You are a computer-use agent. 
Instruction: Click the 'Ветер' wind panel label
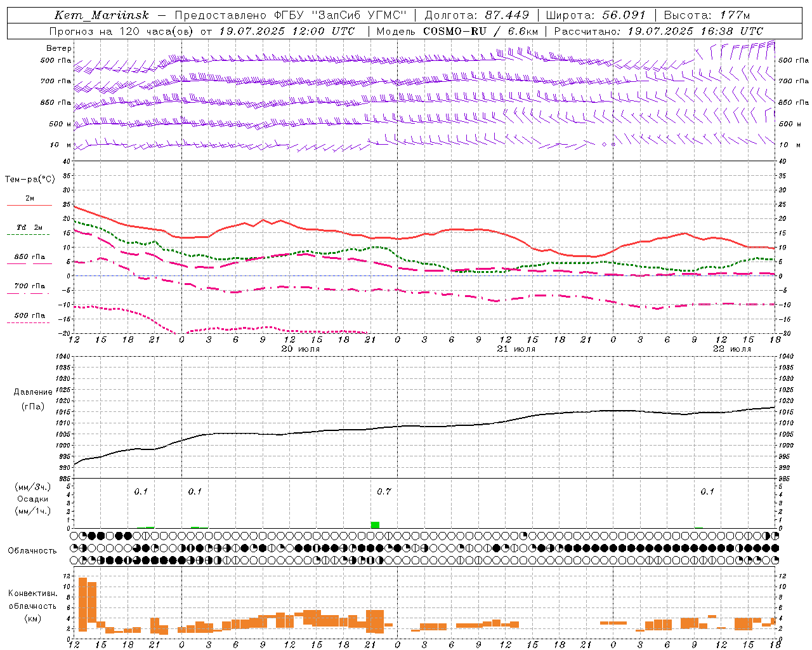59,48
